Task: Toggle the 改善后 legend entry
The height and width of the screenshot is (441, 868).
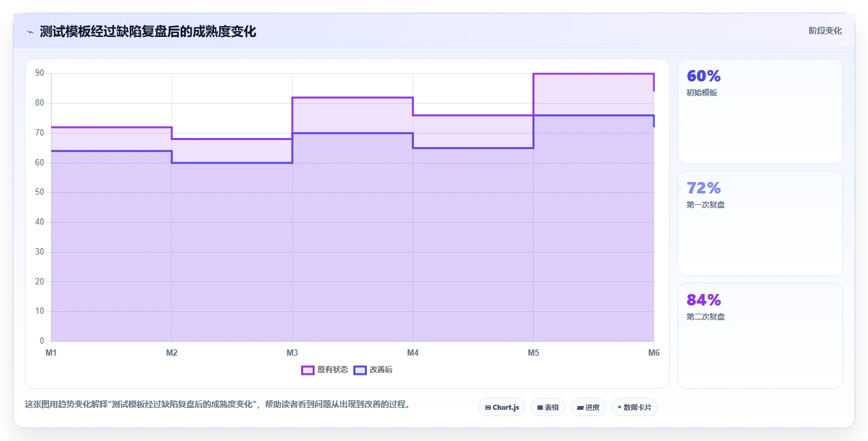Action: point(374,370)
